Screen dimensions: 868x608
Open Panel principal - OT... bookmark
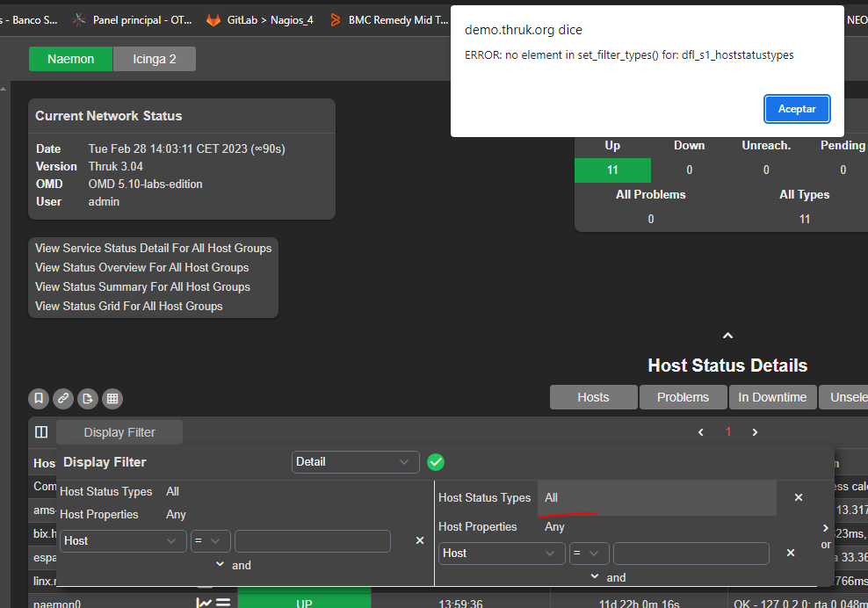pos(133,20)
